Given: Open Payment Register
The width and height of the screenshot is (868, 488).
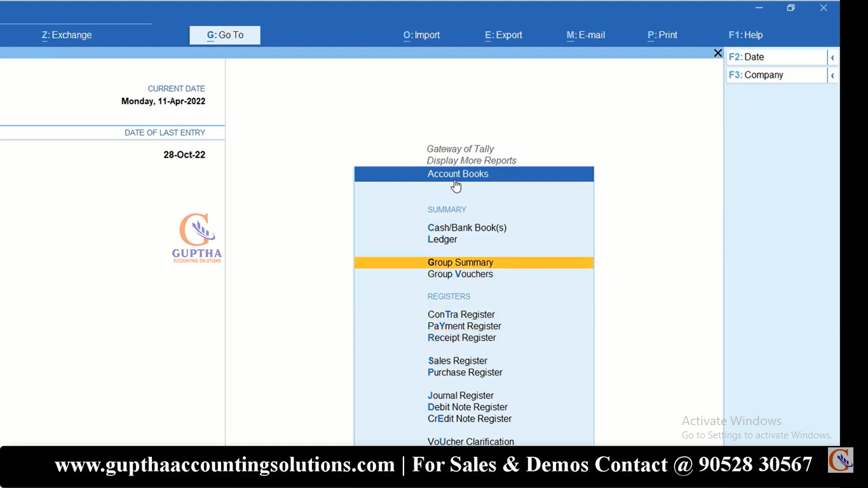Looking at the screenshot, I should (465, 326).
